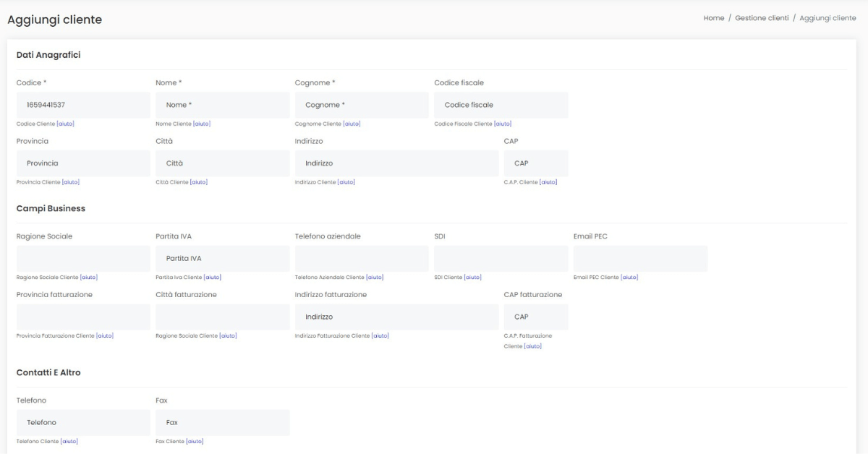The height and width of the screenshot is (454, 868).
Task: Open aiuto link beside Codice Fiscale Cliente
Action: 503,124
